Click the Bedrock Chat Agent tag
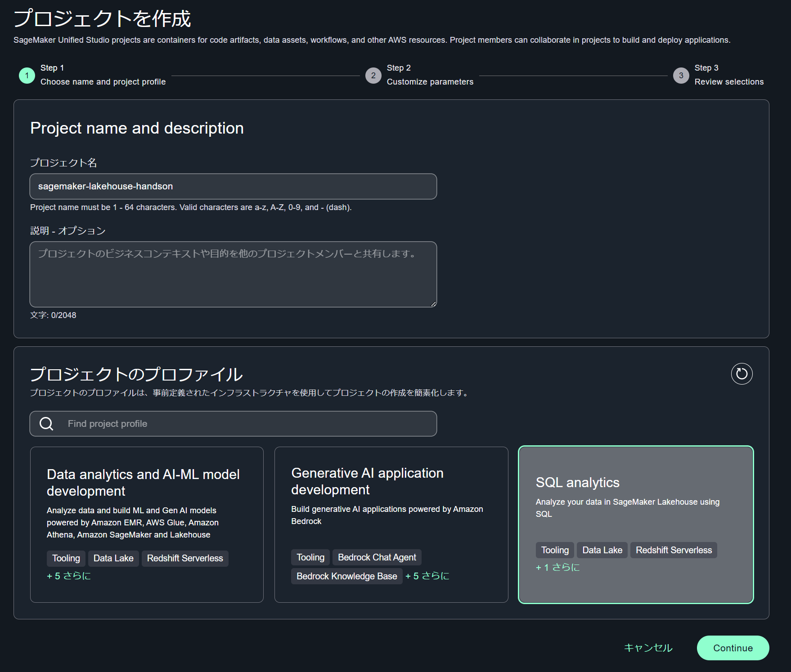This screenshot has width=791, height=672. pyautogui.click(x=377, y=557)
